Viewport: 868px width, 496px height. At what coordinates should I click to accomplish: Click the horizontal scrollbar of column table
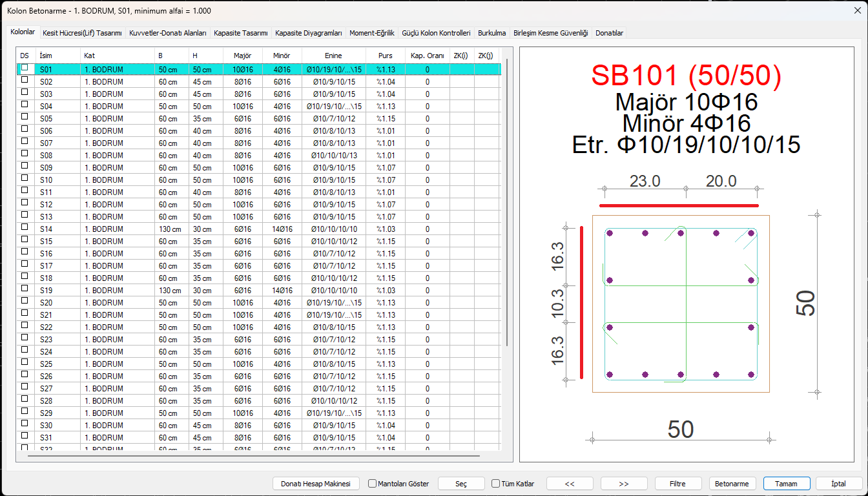[x=253, y=456]
